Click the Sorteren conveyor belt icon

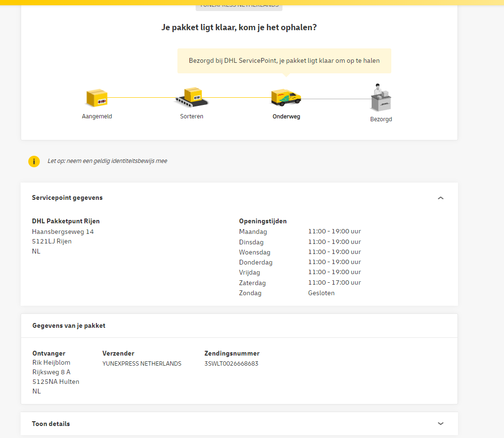pyautogui.click(x=192, y=98)
